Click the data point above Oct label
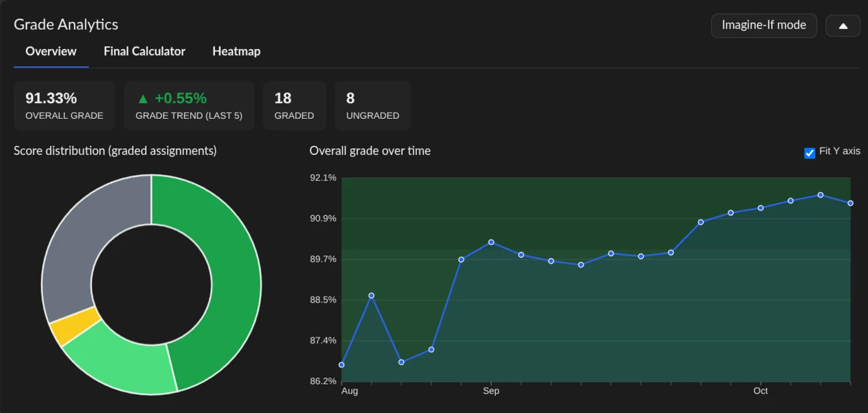 pos(761,207)
